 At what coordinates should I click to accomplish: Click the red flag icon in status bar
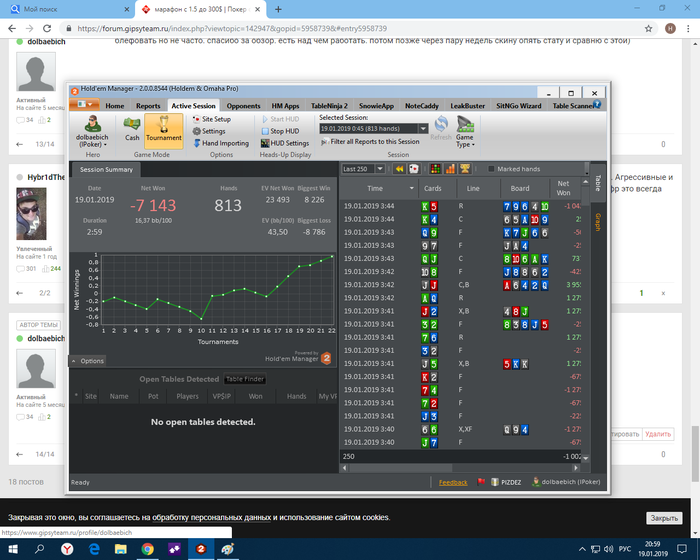(x=481, y=482)
